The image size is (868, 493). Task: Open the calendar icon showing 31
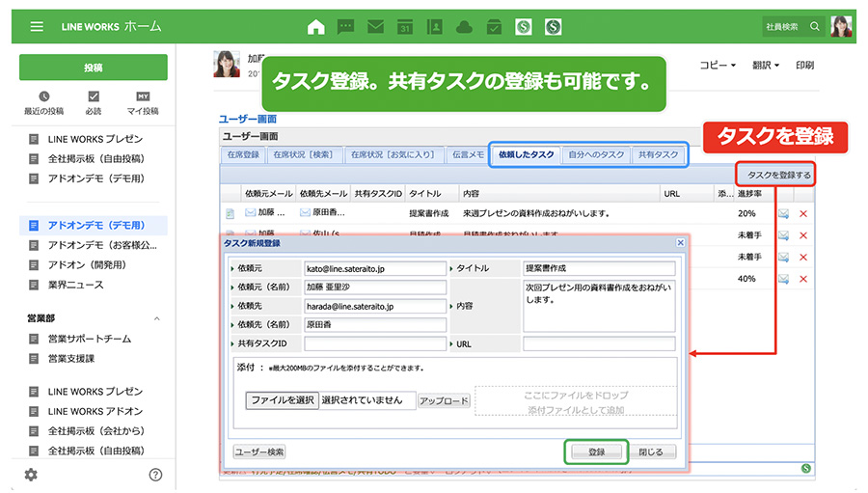(405, 27)
